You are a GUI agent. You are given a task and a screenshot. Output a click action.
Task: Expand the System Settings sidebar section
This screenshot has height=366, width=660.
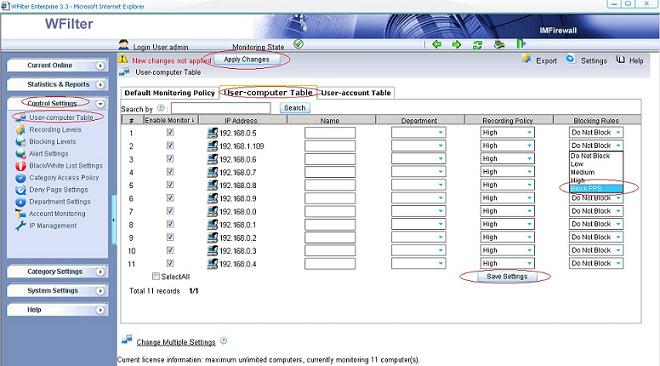coord(57,291)
